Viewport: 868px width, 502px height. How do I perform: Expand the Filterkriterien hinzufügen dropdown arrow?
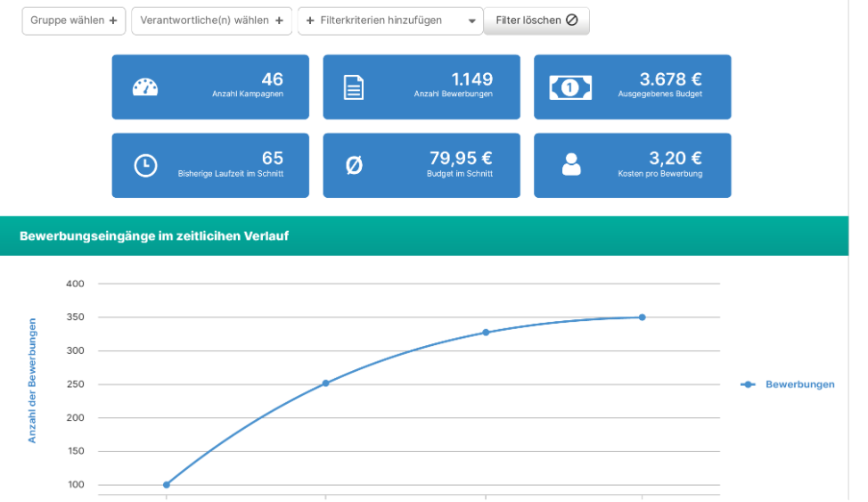(x=472, y=21)
